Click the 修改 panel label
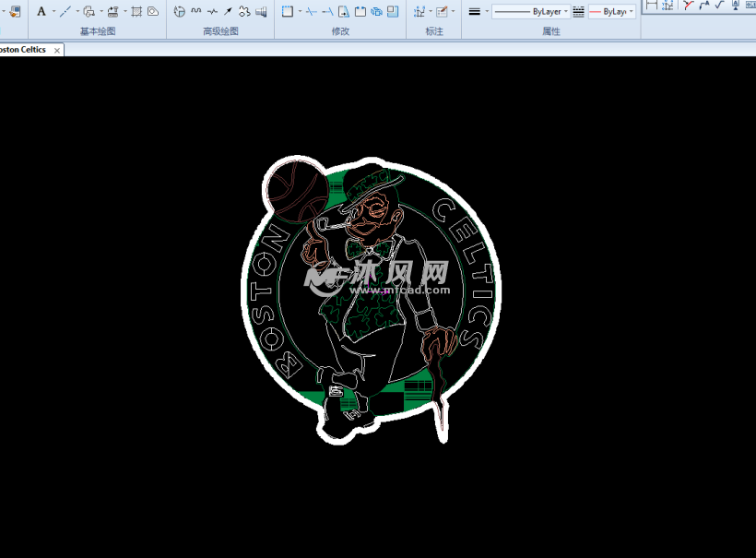Viewport: 756px width, 558px height. click(340, 31)
